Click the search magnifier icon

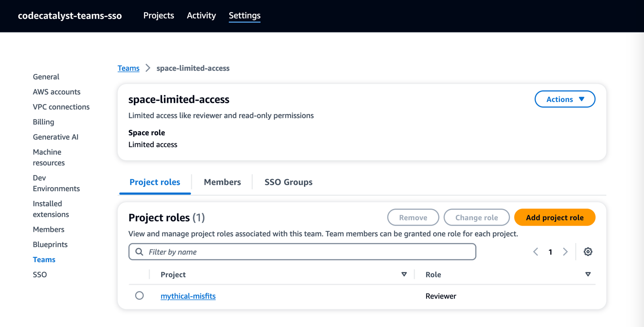coord(140,252)
